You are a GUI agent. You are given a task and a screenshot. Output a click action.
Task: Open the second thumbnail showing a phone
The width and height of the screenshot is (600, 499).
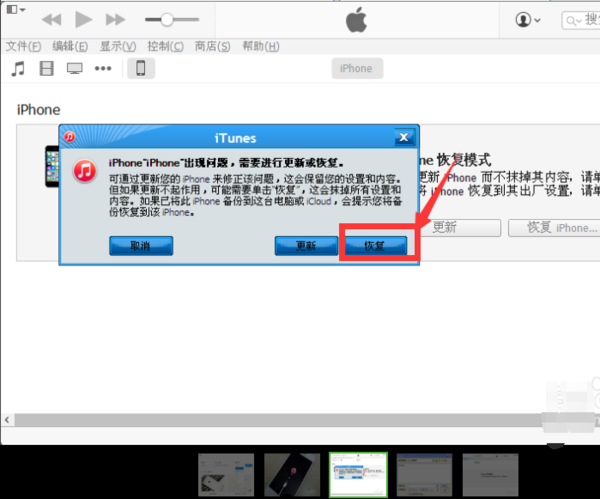click(292, 475)
